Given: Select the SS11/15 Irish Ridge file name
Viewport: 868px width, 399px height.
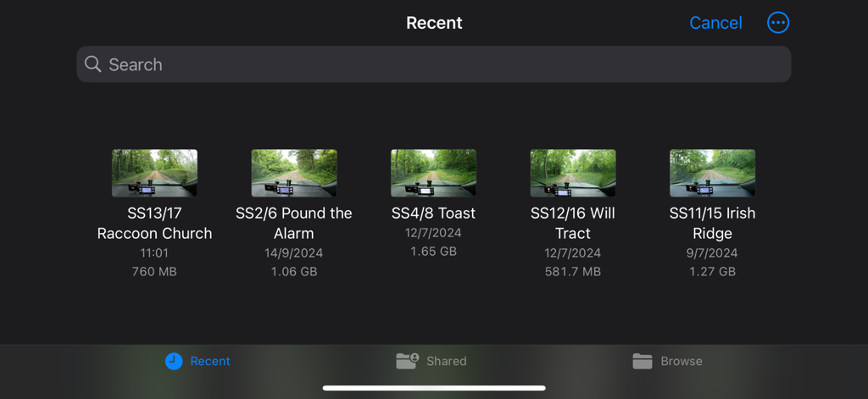Looking at the screenshot, I should [x=712, y=223].
